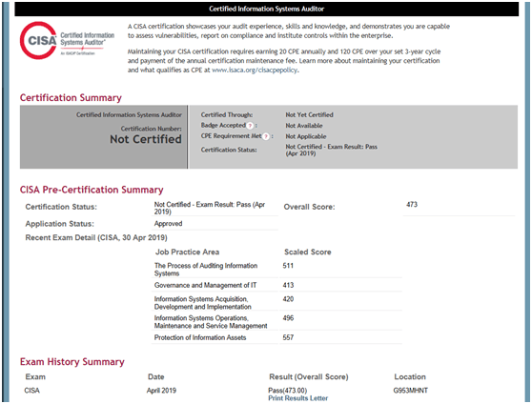Viewport: 532px width, 404px height.
Task: Click the Approved application status value
Action: [169, 224]
